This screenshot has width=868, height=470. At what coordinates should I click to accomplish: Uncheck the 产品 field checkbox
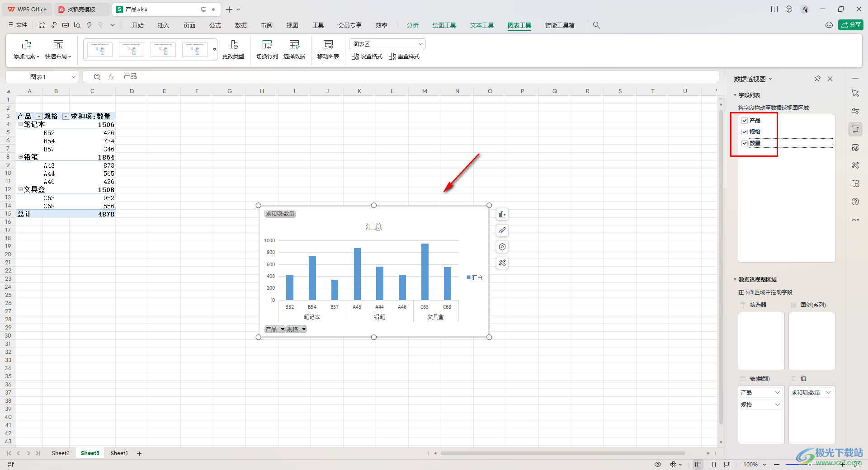(x=745, y=121)
